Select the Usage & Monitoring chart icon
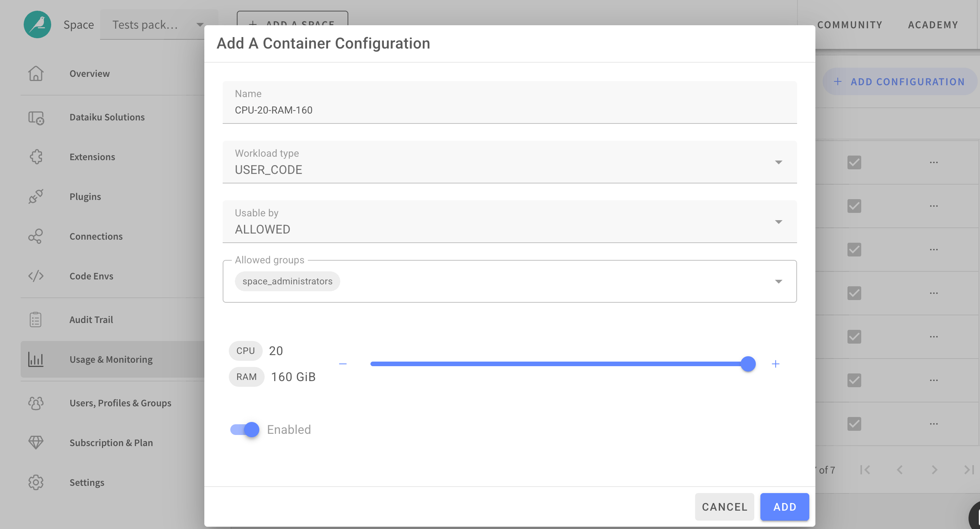 36,359
